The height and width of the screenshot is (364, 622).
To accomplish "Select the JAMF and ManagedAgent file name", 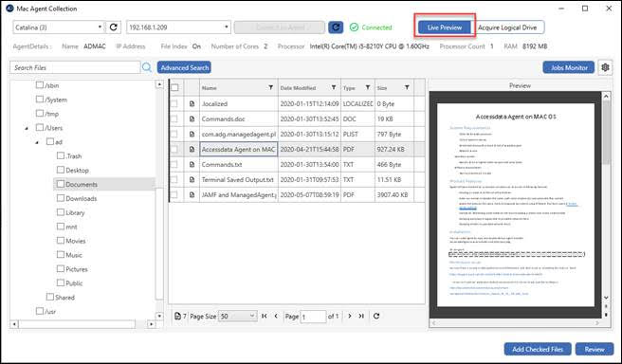I will (238, 194).
